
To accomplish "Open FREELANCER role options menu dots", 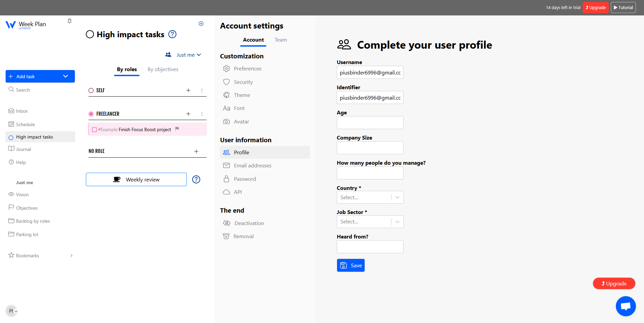I will 202,114.
